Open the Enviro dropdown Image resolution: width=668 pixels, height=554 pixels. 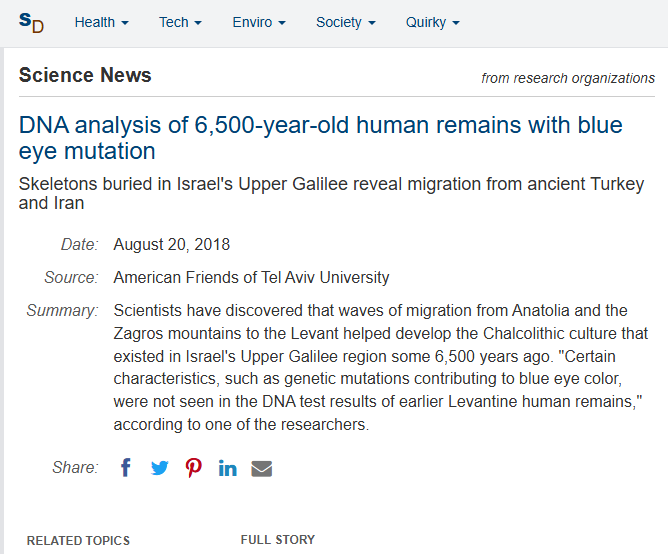pyautogui.click(x=259, y=22)
